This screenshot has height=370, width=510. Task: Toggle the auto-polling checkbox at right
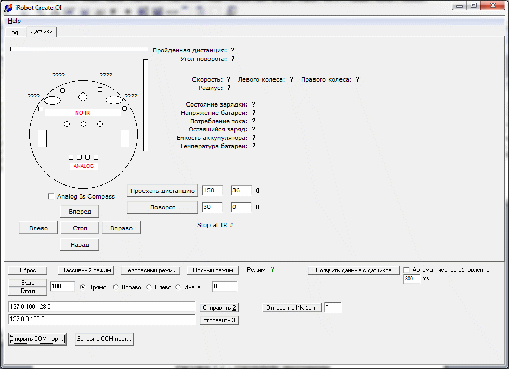pos(406,270)
